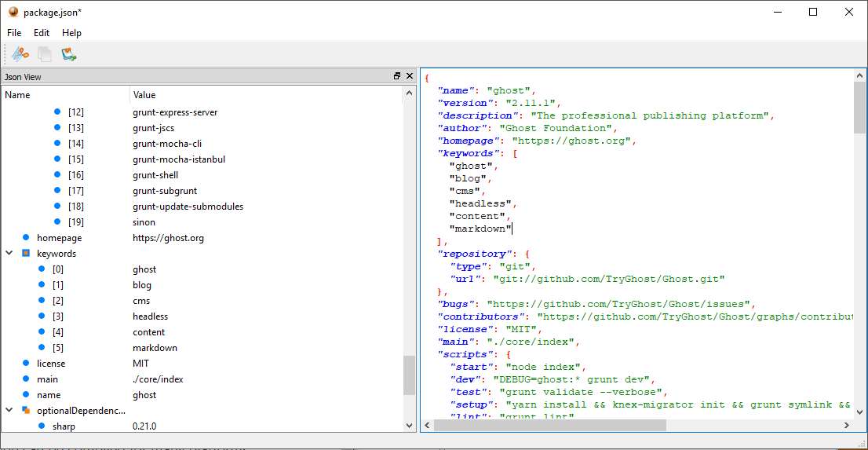Click the tree view scroll up arrow
This screenshot has width=868, height=450.
(409, 93)
